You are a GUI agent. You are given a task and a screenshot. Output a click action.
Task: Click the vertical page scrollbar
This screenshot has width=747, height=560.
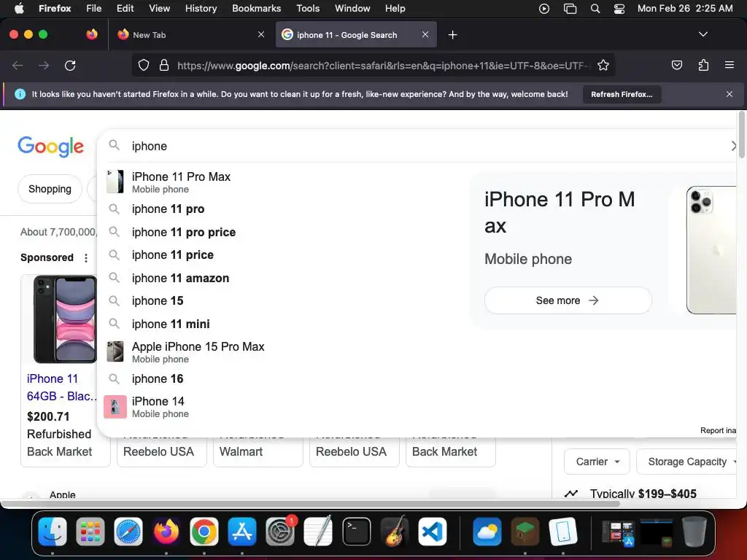point(741,136)
